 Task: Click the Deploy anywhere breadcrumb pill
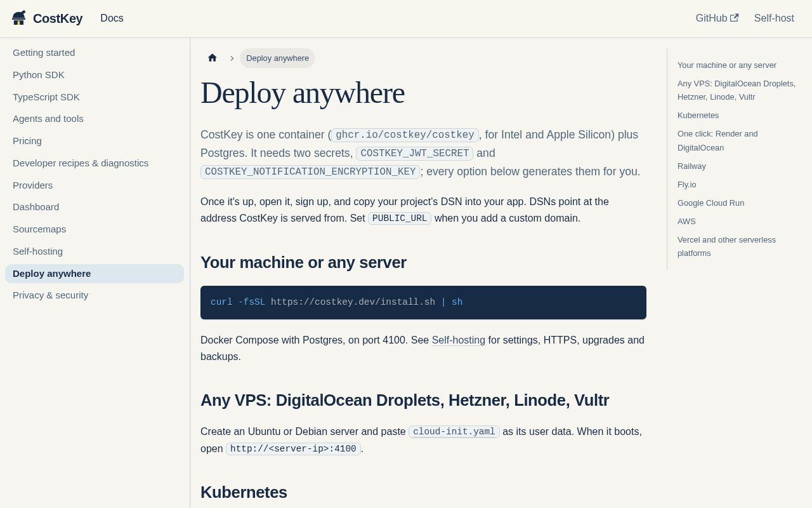277,58
